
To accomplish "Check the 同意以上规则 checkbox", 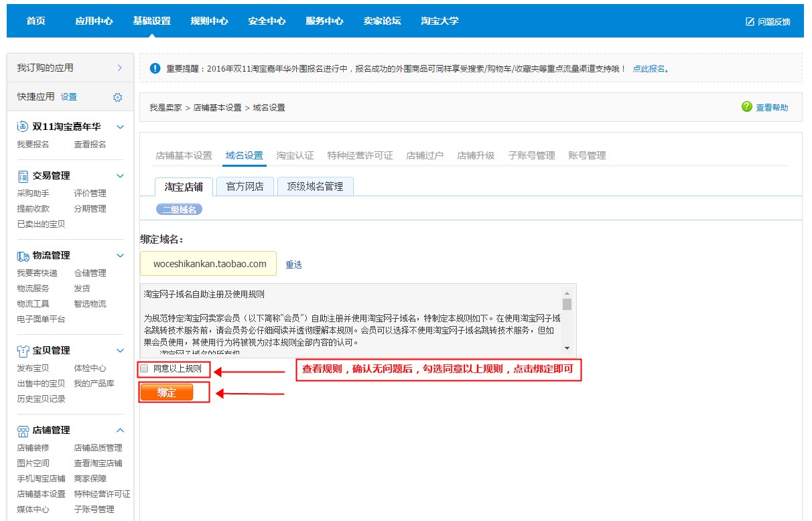I will 144,369.
